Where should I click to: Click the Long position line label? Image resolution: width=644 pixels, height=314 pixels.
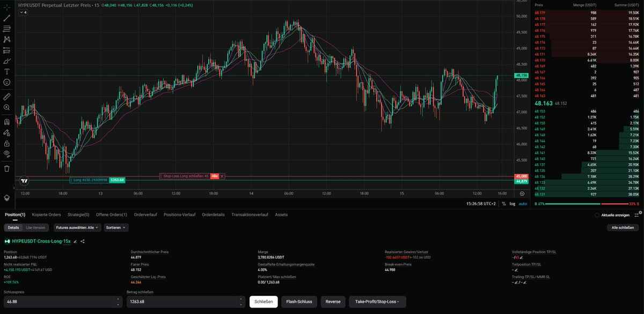coord(90,180)
